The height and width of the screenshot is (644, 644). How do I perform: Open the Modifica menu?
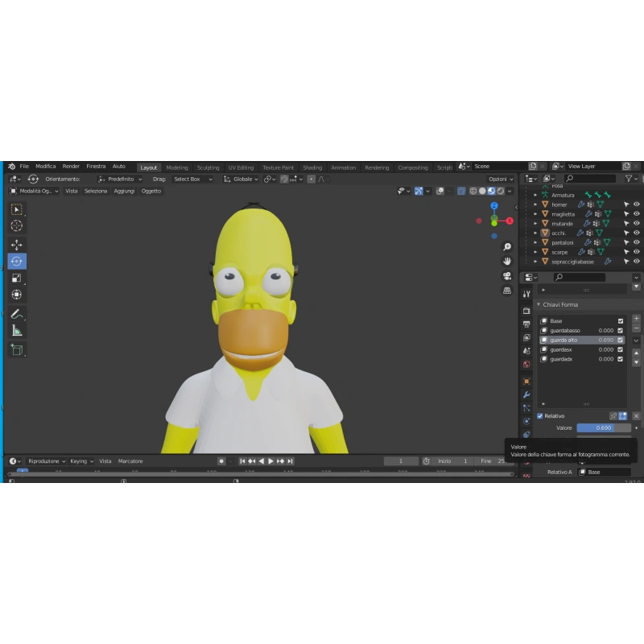pyautogui.click(x=46, y=167)
